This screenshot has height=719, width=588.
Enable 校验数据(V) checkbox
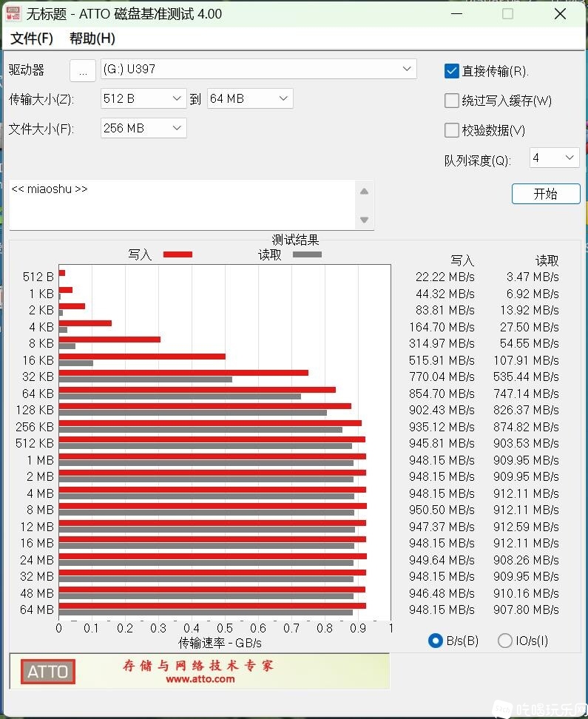click(452, 130)
